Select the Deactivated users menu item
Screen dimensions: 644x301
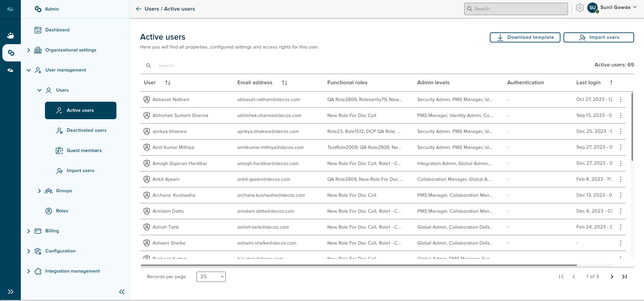86,130
